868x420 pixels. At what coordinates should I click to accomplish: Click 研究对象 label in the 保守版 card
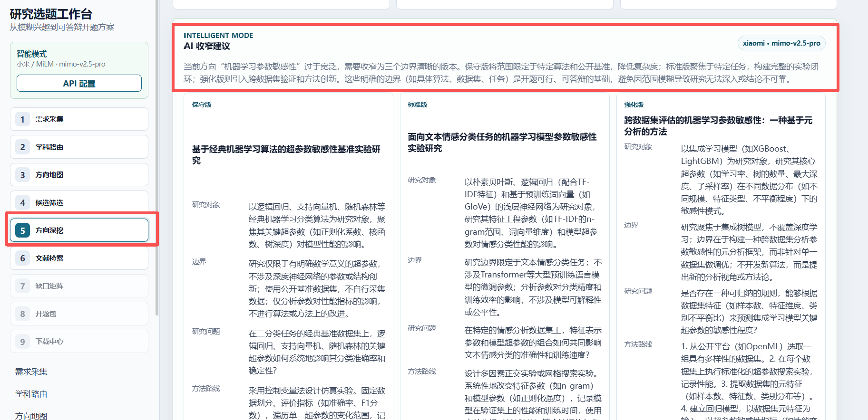pyautogui.click(x=206, y=205)
